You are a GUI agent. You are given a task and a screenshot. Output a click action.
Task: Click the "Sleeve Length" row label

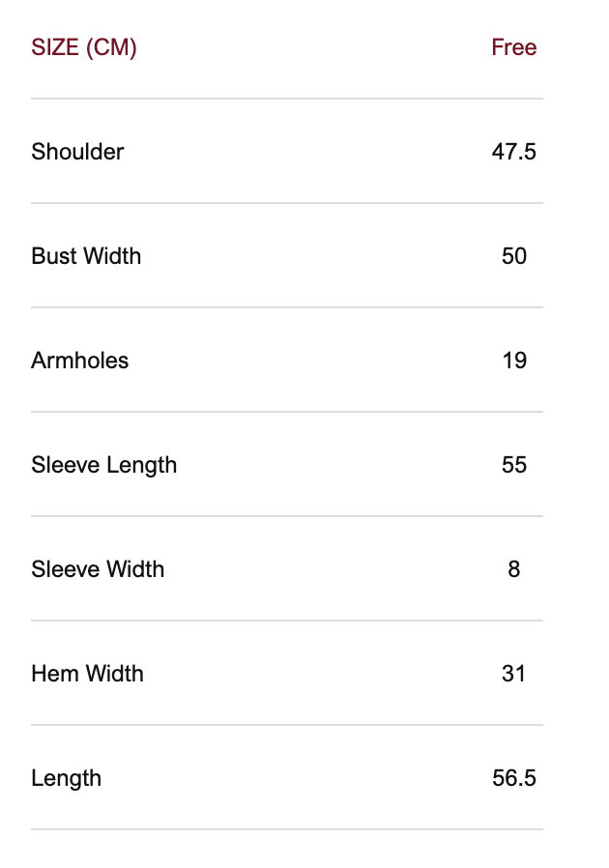103,465
